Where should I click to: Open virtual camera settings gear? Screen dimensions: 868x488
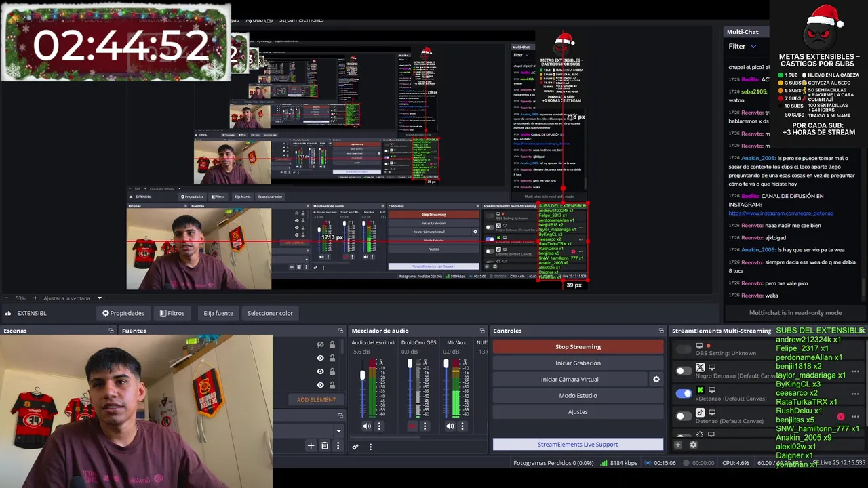coord(656,380)
